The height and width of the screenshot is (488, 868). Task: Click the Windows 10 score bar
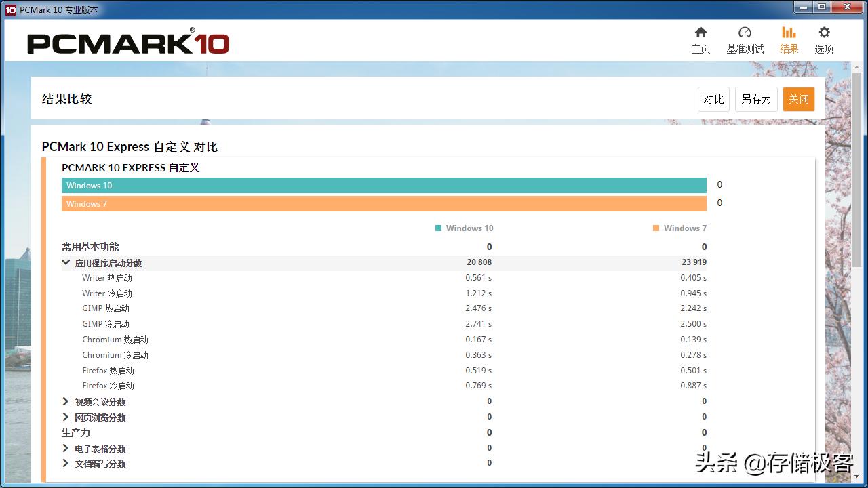384,185
